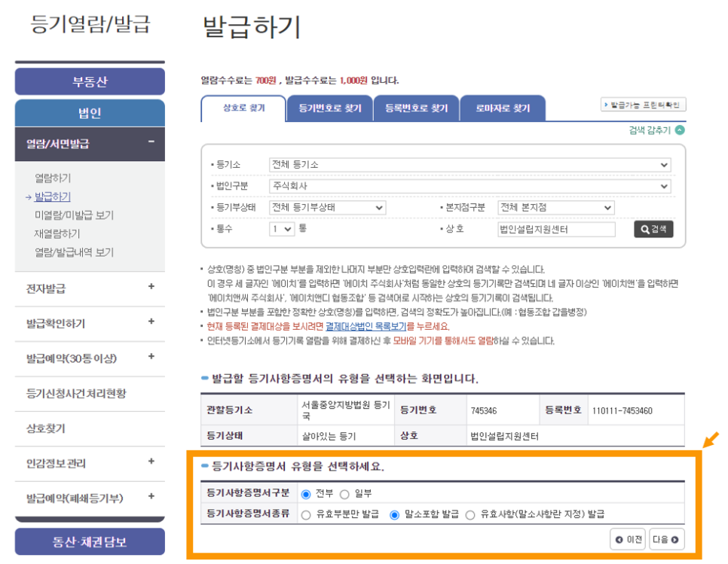Viewport: 728px width, 564px height.
Task: Click the 상호 input field
Action: (x=556, y=229)
